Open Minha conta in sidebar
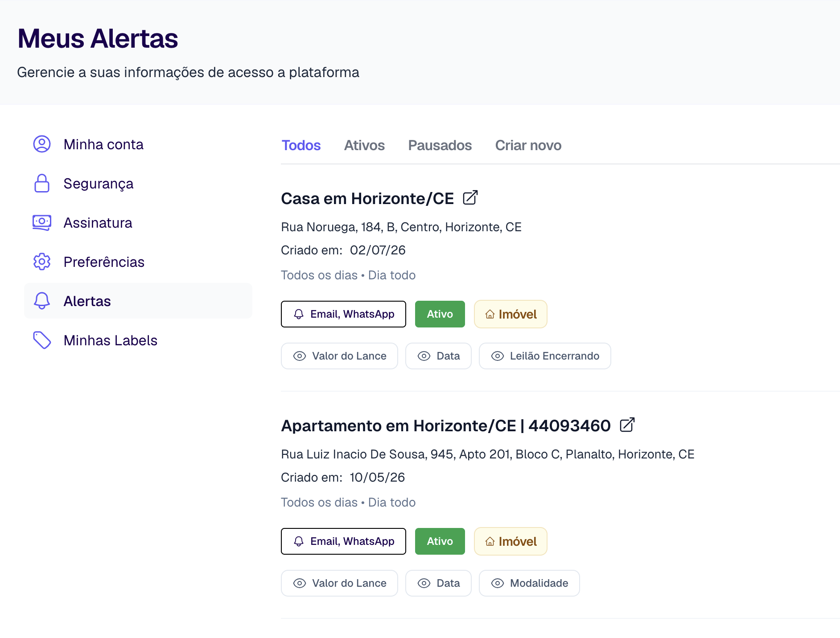The width and height of the screenshot is (840, 638). (138, 144)
